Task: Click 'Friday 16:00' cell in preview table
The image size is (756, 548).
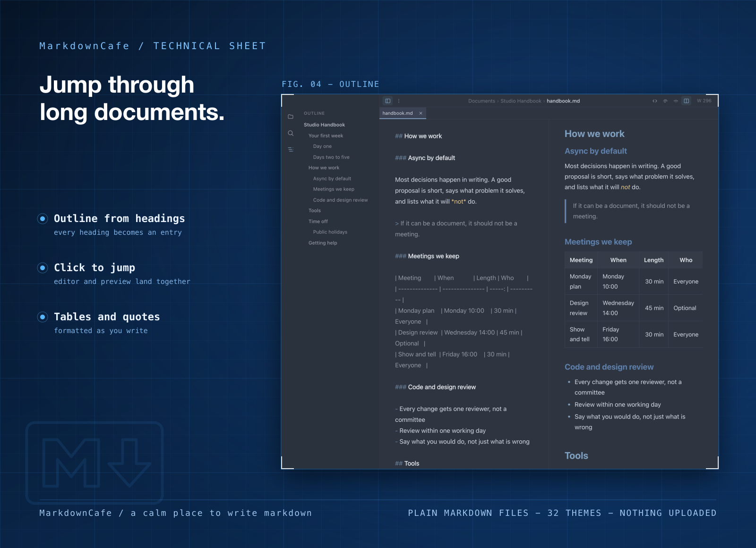Action: tap(619, 334)
